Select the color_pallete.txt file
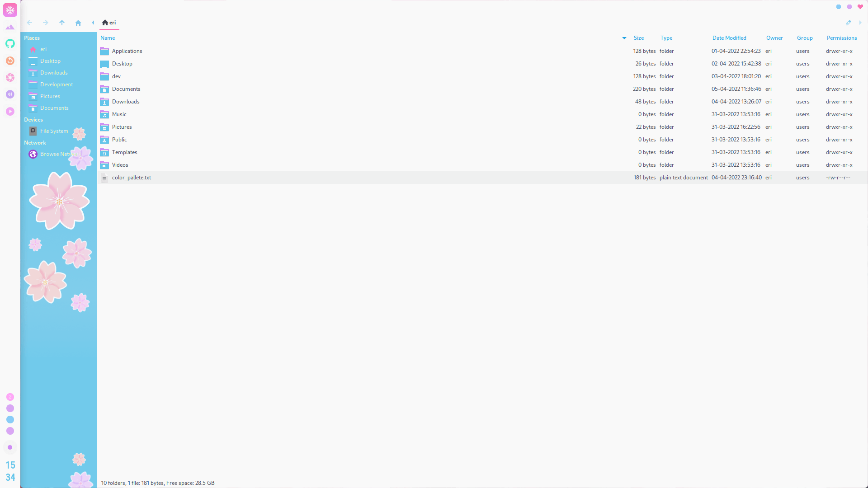 [132, 178]
